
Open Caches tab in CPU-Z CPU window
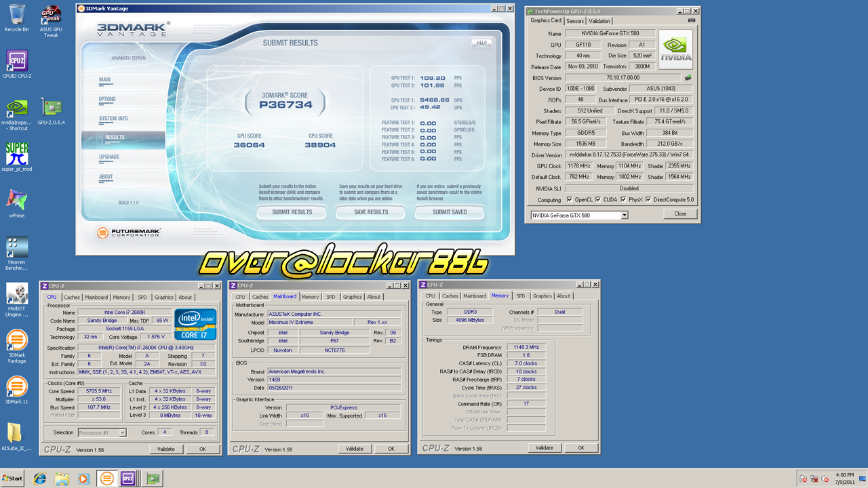point(72,297)
